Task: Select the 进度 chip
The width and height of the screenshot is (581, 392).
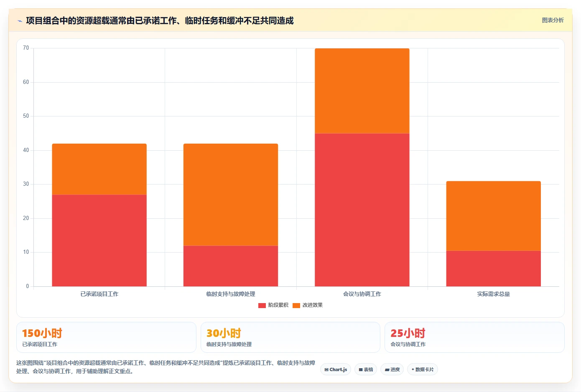Action: coord(392,369)
